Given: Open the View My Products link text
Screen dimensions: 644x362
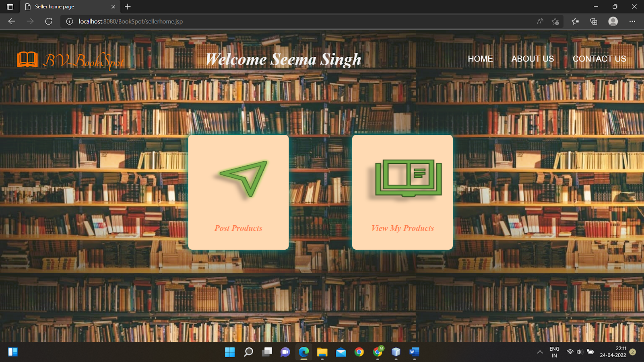Looking at the screenshot, I should pos(402,228).
